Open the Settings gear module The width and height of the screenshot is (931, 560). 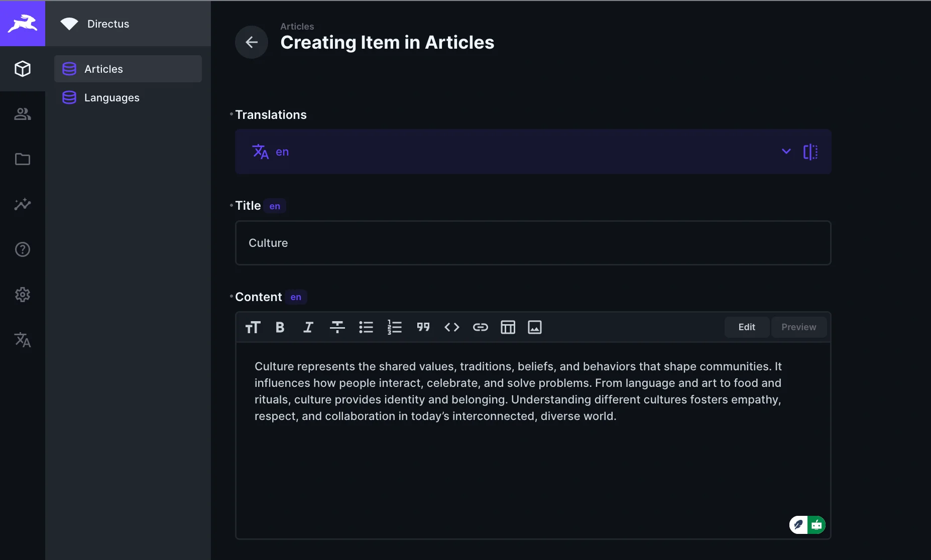coord(23,295)
